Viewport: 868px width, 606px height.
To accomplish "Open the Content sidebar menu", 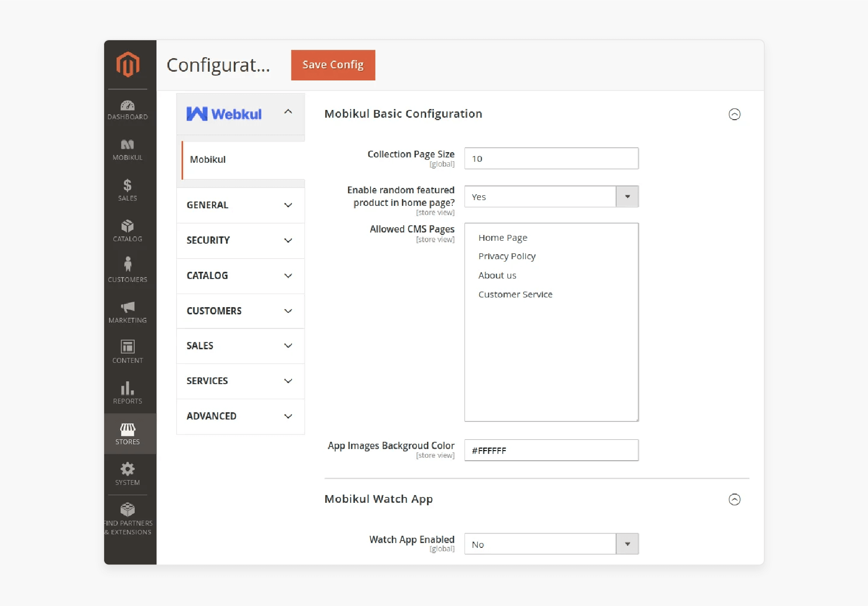I will point(127,352).
